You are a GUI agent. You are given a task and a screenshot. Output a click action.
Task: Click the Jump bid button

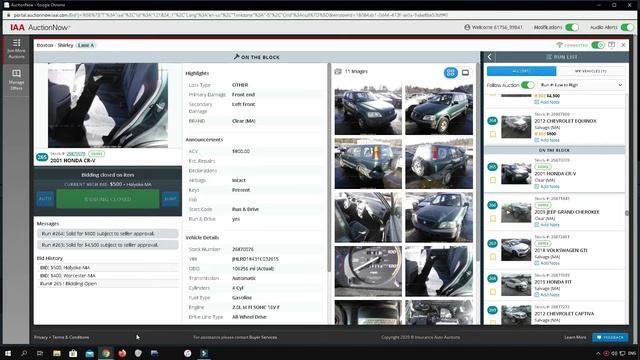tap(170, 199)
